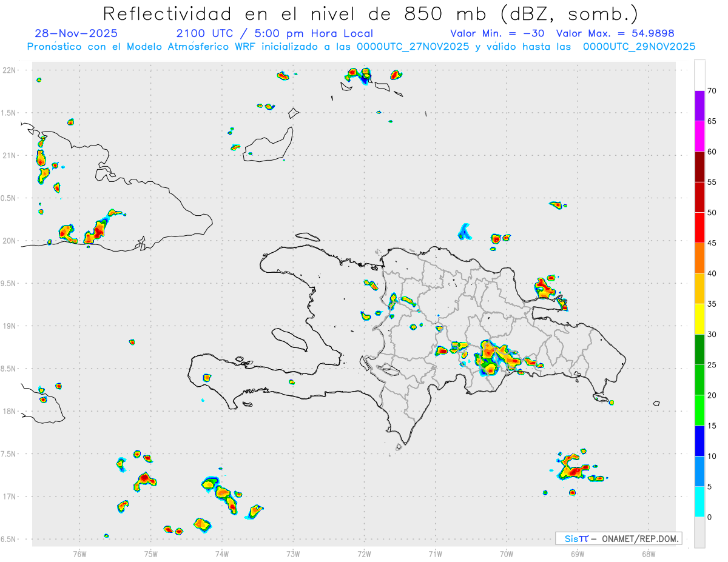
Task: Click the magenta 60-65 dBZ color swatch
Action: tap(699, 136)
